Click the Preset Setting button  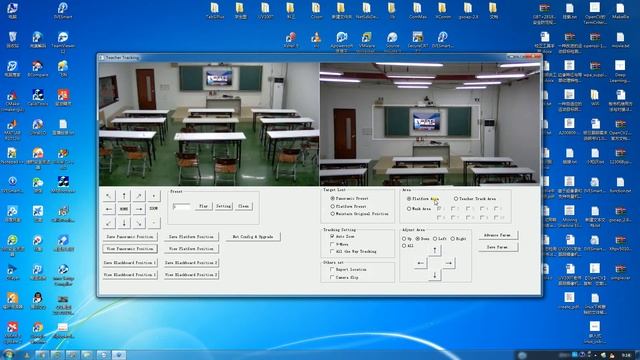point(223,207)
